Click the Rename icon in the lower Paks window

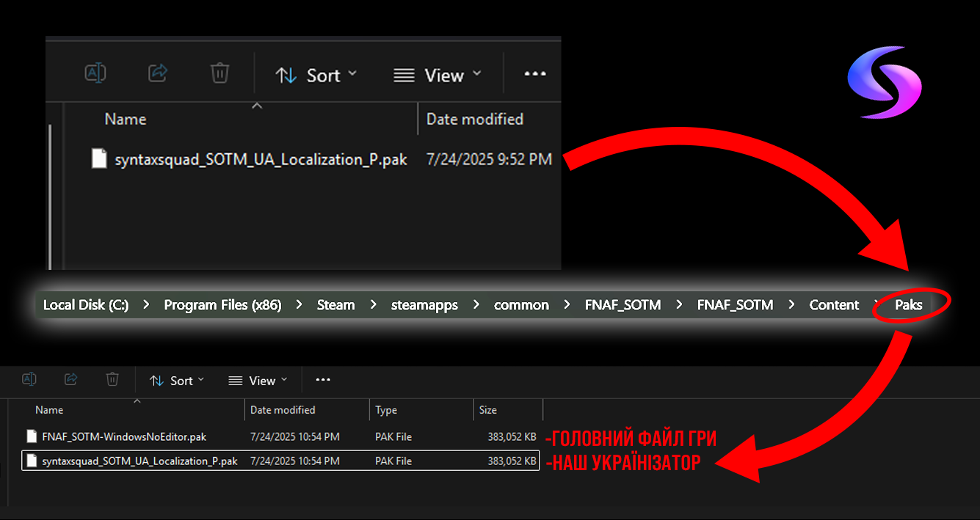[29, 379]
